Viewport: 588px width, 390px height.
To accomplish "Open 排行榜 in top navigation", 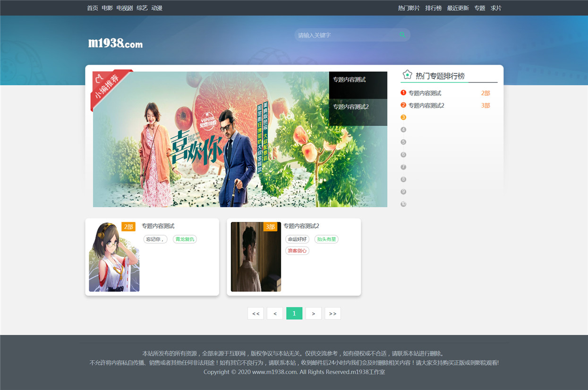I will pos(433,8).
